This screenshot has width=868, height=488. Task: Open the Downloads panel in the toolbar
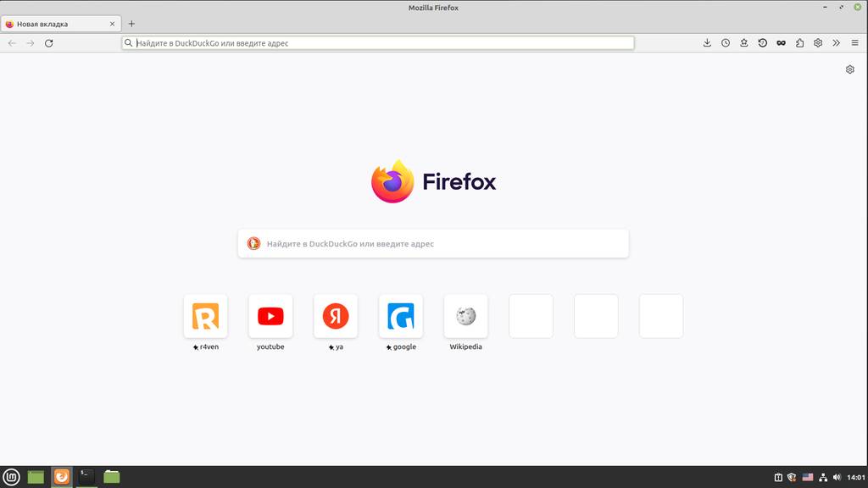[707, 43]
